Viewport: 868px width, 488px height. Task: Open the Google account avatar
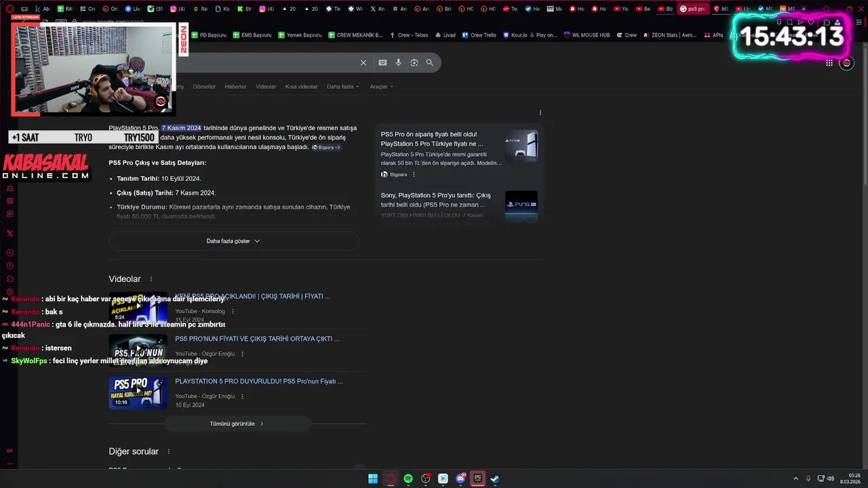(x=846, y=63)
